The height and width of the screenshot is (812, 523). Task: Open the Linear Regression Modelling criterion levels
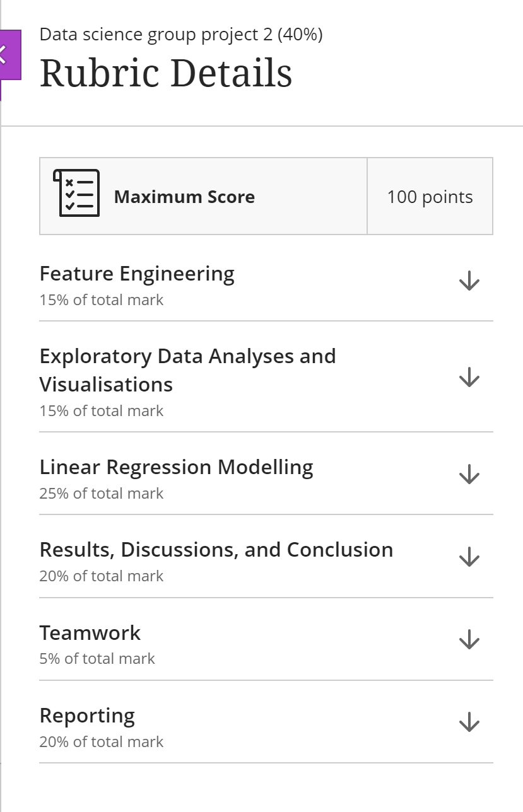[469, 474]
